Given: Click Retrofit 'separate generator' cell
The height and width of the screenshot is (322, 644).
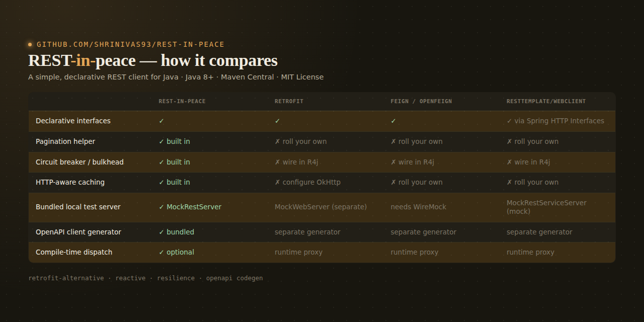Looking at the screenshot, I should (307, 232).
